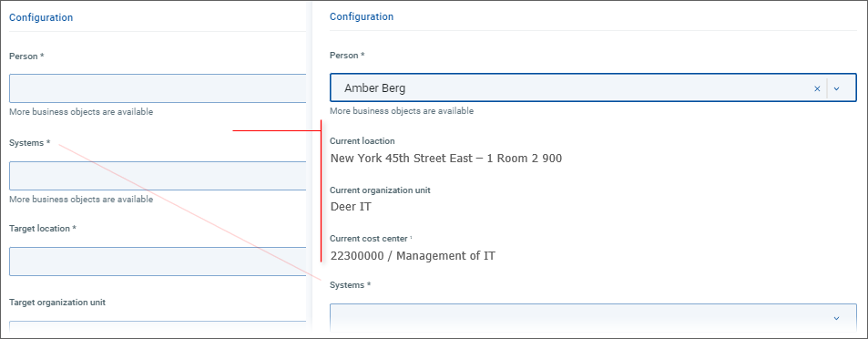This screenshot has height=339, width=868.
Task: Open the Systems dropdown chevron below cost center
Action: point(836,318)
